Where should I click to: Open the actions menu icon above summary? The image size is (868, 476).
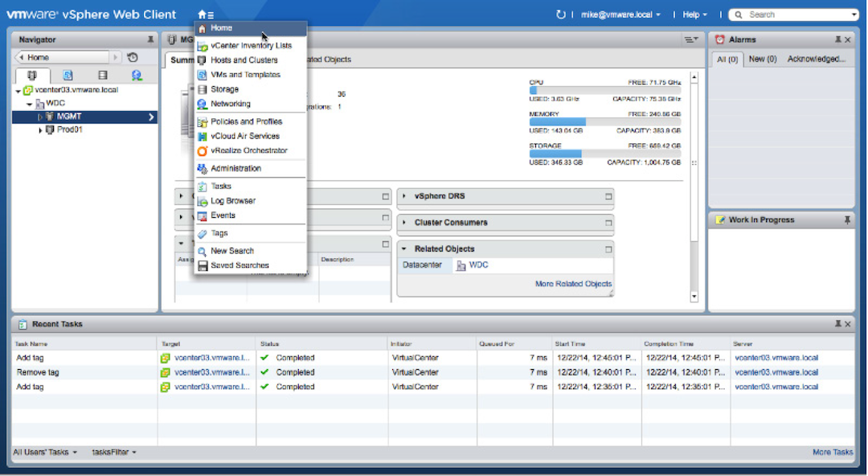point(691,40)
